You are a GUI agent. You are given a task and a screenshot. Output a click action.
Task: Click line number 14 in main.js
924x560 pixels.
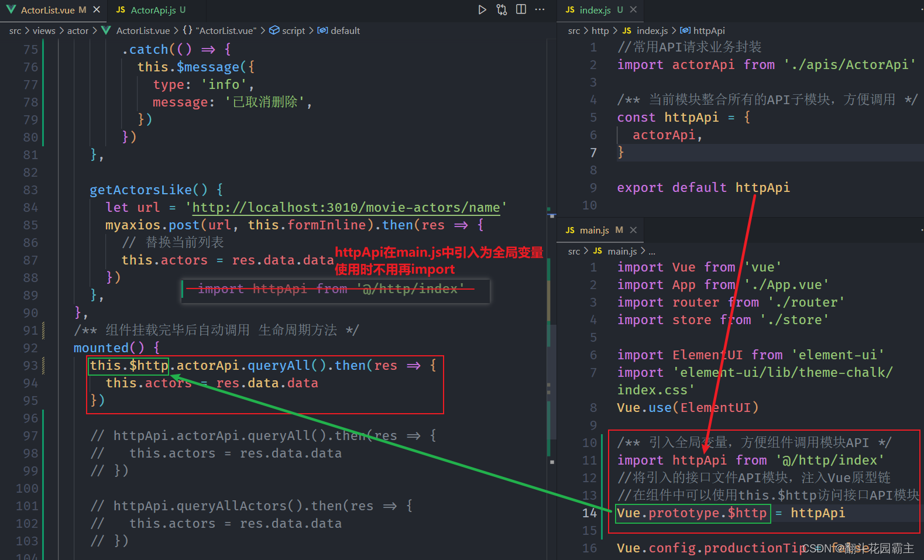pos(589,513)
